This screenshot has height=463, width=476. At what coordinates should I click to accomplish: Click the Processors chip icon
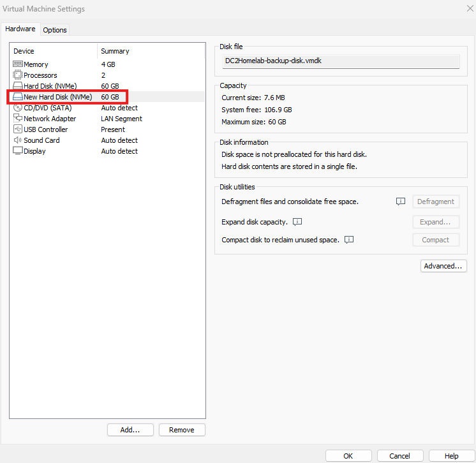(18, 75)
